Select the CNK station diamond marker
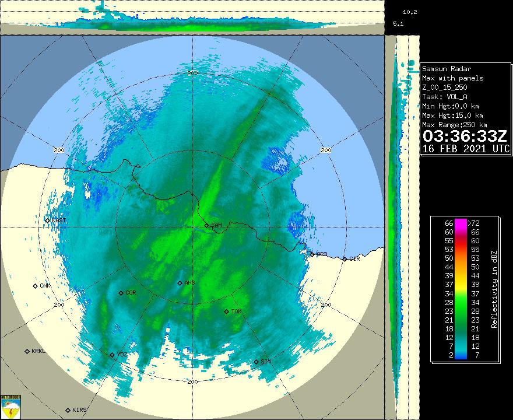Screen dimensions: 513x420 36,286
